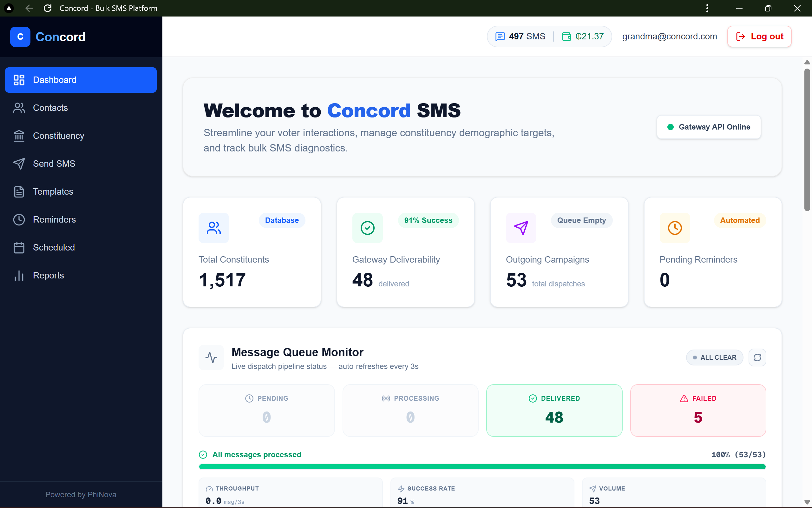Viewport: 812px width, 508px height.
Task: Click the DELIVERED check circle icon
Action: click(x=533, y=398)
